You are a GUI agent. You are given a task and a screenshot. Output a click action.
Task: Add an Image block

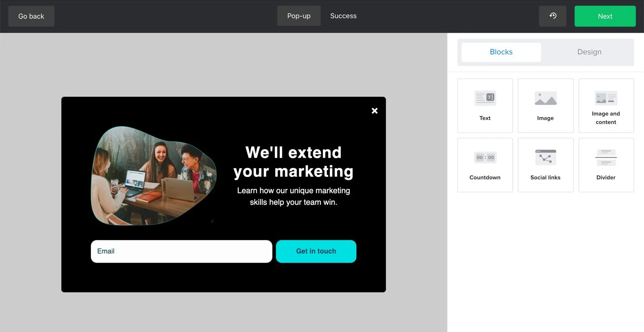[545, 105]
